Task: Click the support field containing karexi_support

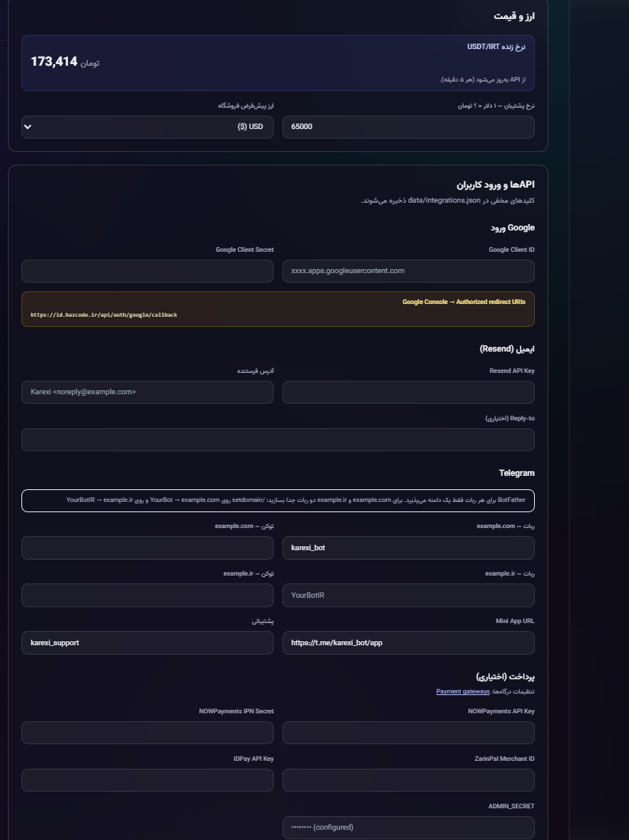Action: (x=147, y=643)
